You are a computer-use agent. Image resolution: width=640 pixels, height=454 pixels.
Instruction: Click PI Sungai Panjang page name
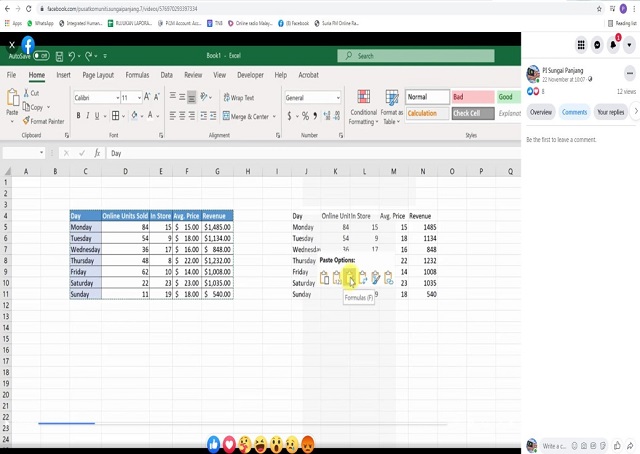(x=562, y=70)
